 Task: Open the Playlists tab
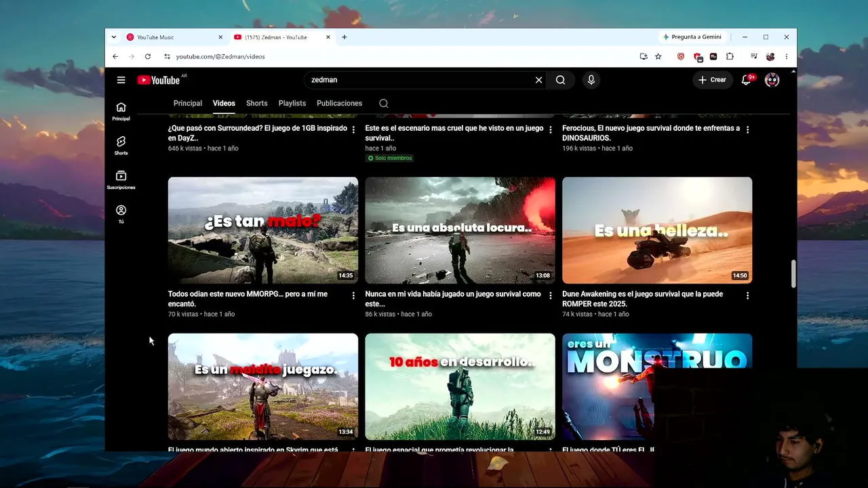292,104
